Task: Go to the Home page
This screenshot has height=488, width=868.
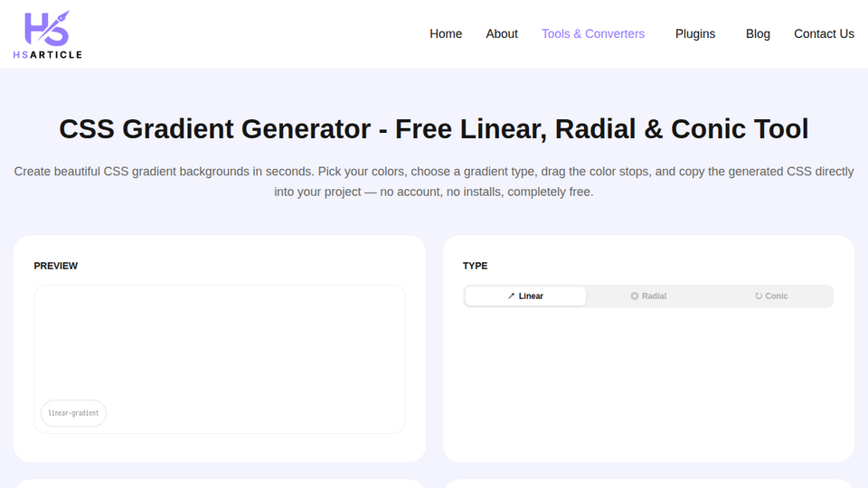Action: [x=446, y=33]
